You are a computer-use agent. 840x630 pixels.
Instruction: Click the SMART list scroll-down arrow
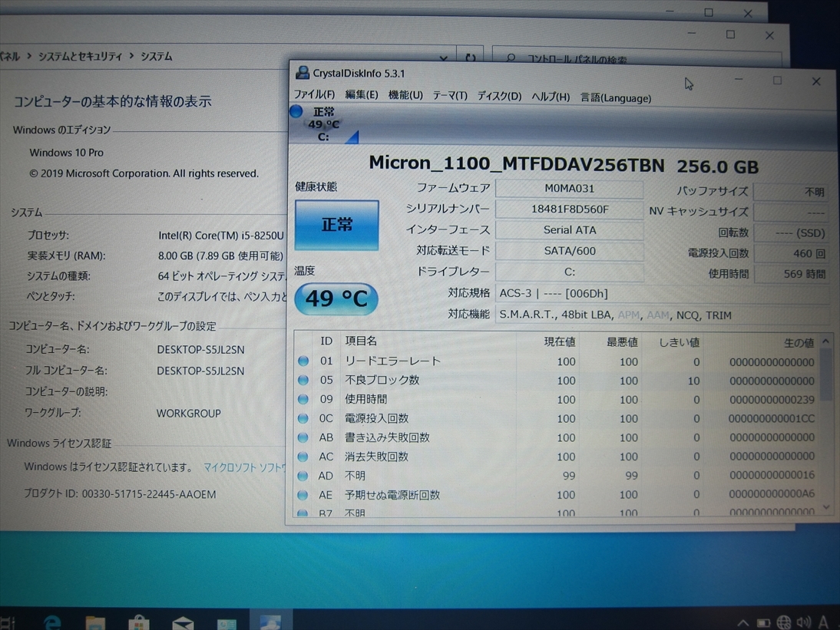click(825, 507)
